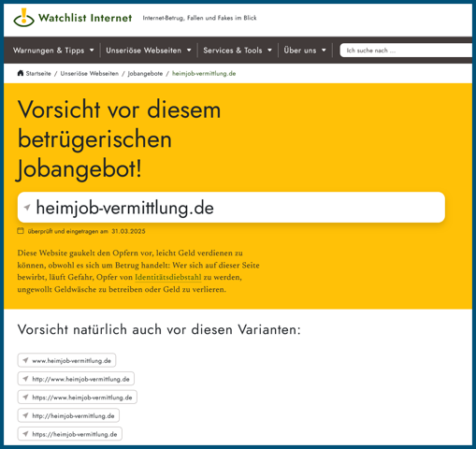This screenshot has width=476, height=449.
Task: Click the 'Vorsicht natürlich auch vor diesen Varianten' heading
Action: coord(159,329)
